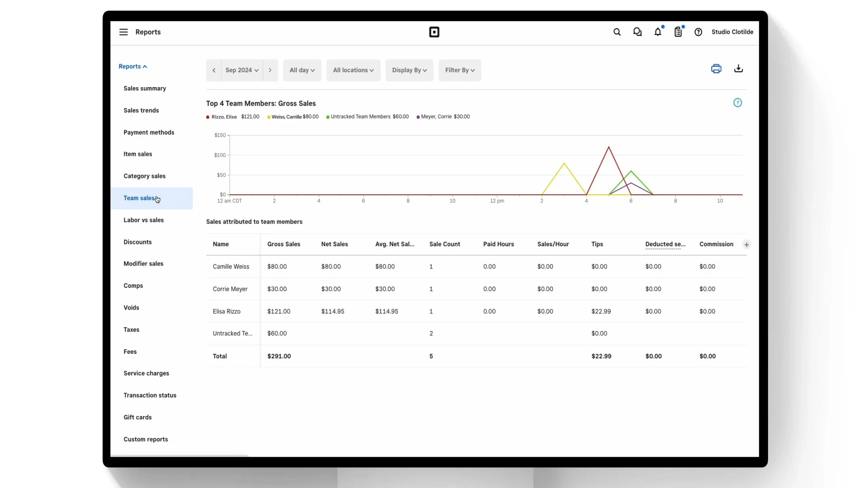Open the messages chat icon
This screenshot has height=488, width=868.
point(637,32)
